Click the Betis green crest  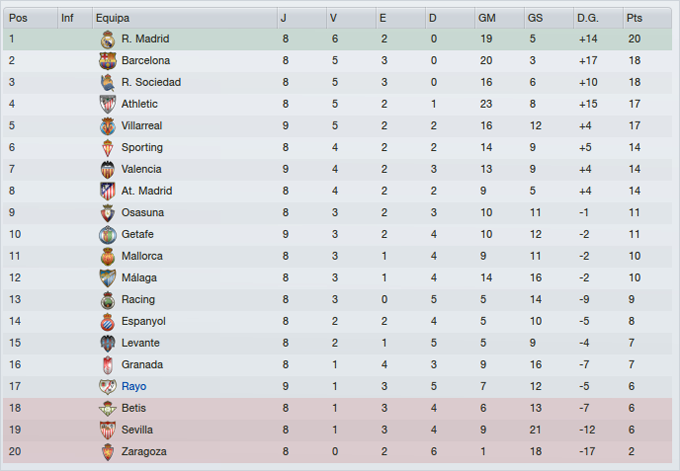tap(108, 408)
